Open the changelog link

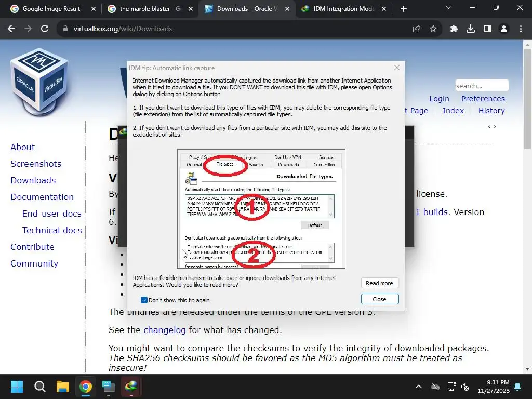click(165, 330)
